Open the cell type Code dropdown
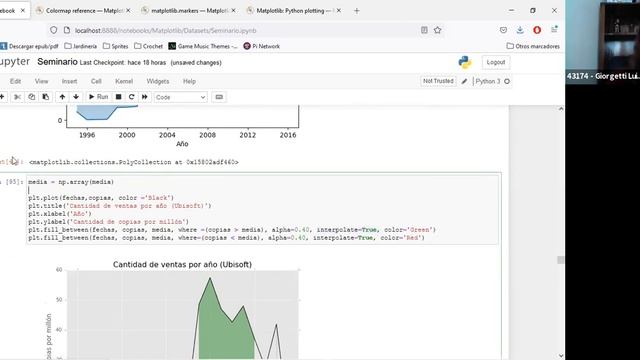The height and width of the screenshot is (360, 640). point(180,97)
